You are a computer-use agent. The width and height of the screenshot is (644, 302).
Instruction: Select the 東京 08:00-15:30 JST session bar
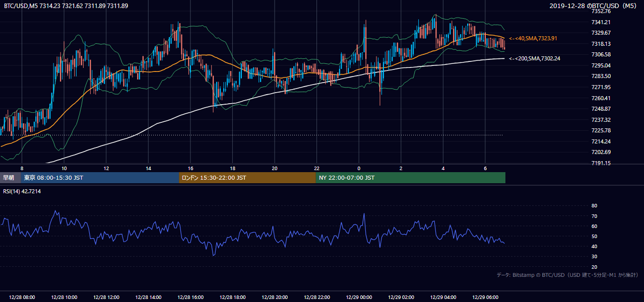(x=100, y=178)
